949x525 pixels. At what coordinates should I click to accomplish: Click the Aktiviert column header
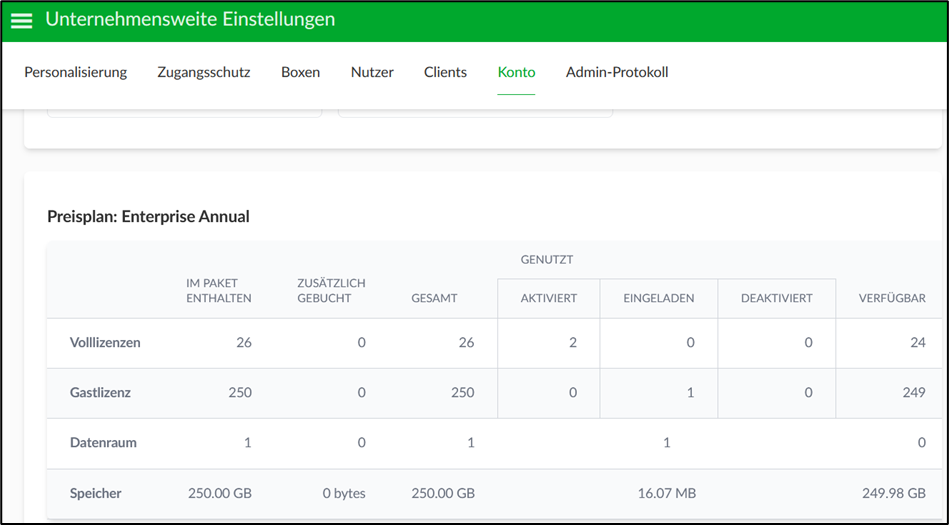tap(548, 298)
